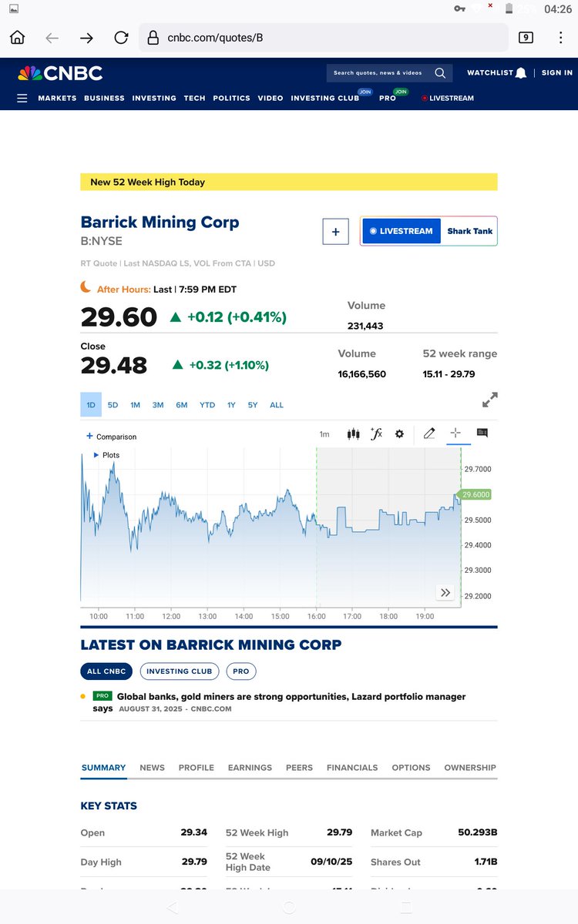Screen dimensions: 578x924
Task: Open the MARKETS menu item
Action: point(57,99)
